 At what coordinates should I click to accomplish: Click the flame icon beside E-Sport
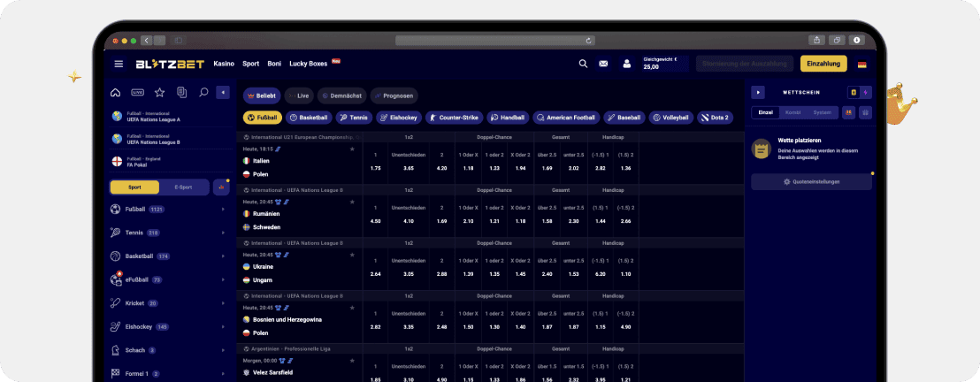[221, 187]
